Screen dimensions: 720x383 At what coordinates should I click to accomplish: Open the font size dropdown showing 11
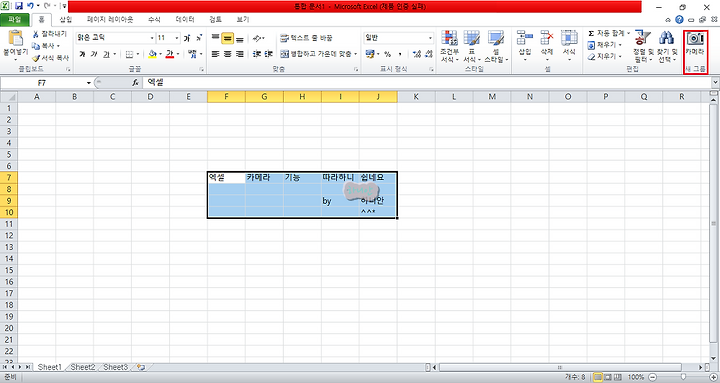tap(177, 38)
